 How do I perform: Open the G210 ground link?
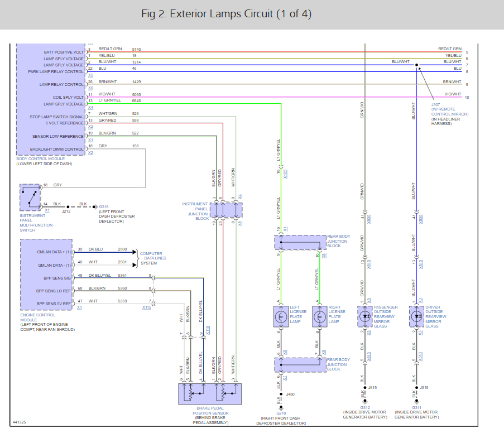[281, 413]
